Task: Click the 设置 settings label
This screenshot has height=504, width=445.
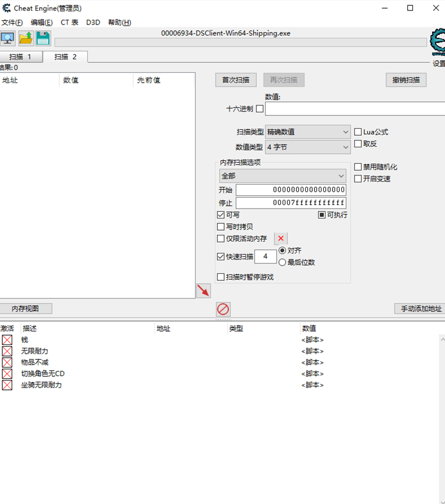Action: 439,64
